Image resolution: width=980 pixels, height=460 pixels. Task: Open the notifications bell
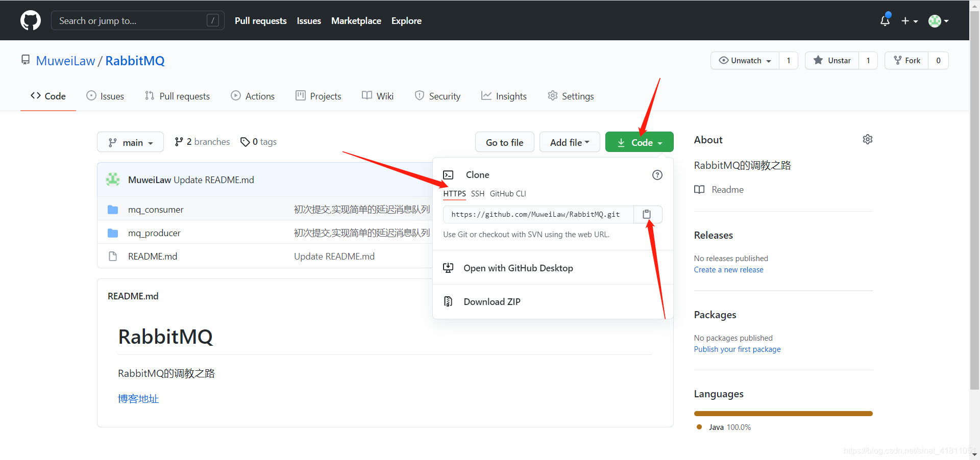(x=885, y=20)
